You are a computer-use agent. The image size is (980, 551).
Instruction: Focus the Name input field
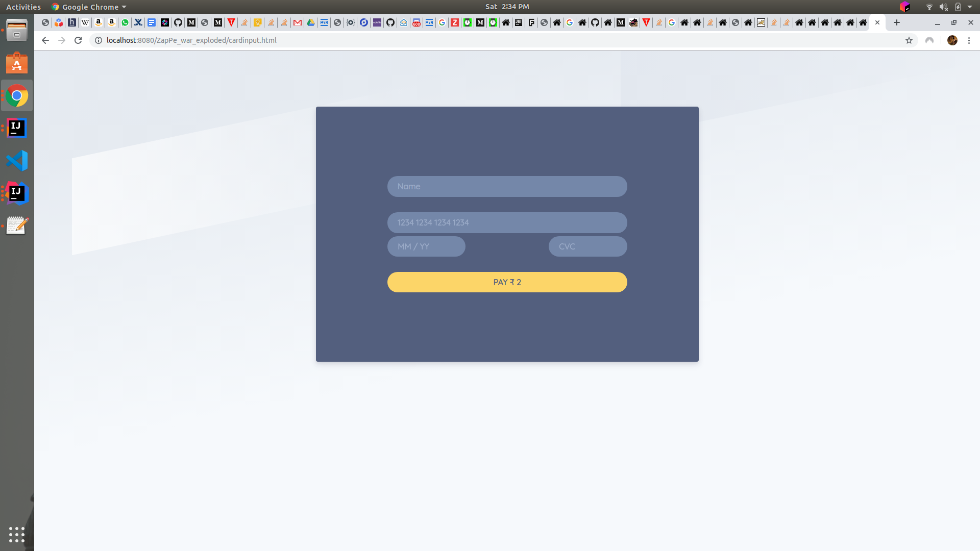(x=507, y=187)
